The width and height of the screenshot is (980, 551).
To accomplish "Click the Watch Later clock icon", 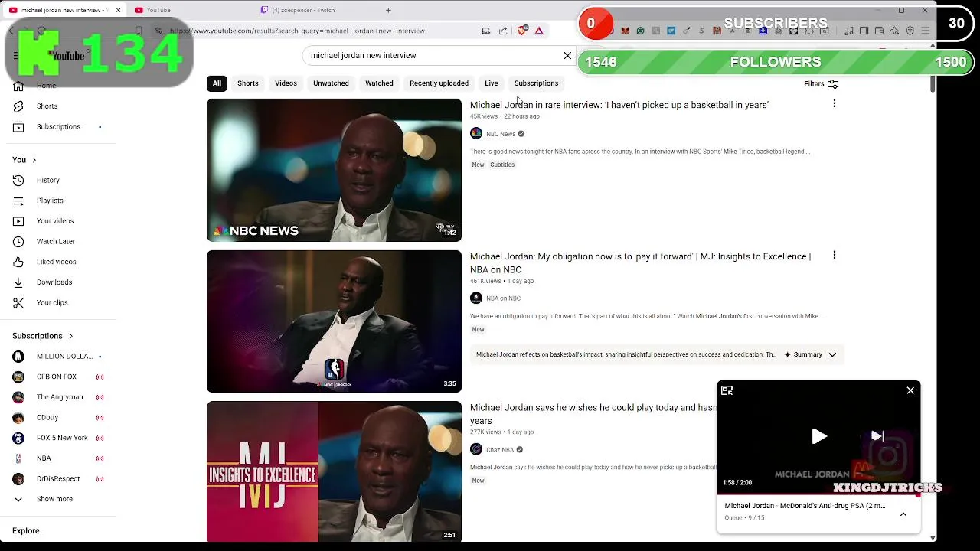I will [x=18, y=241].
